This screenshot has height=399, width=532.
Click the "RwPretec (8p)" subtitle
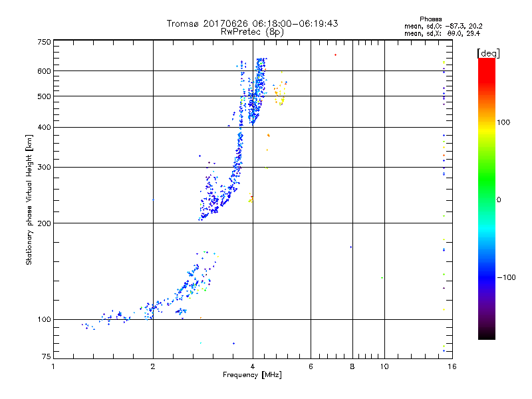pyautogui.click(x=252, y=32)
